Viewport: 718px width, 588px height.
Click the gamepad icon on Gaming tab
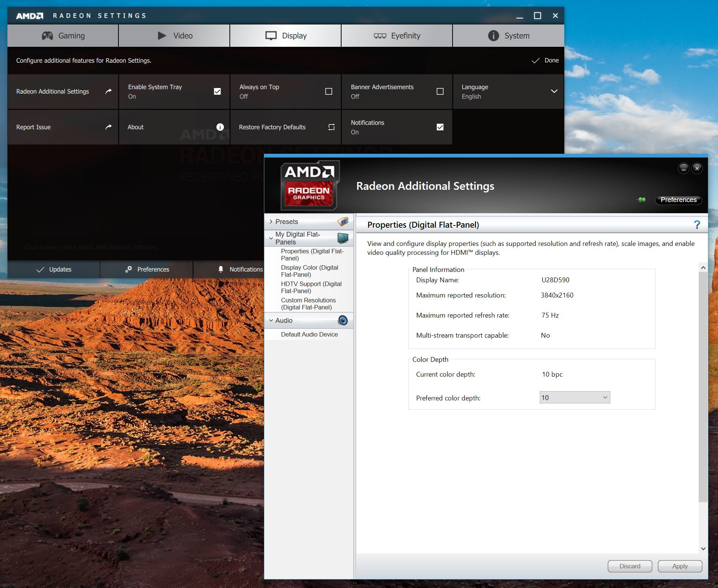point(47,36)
